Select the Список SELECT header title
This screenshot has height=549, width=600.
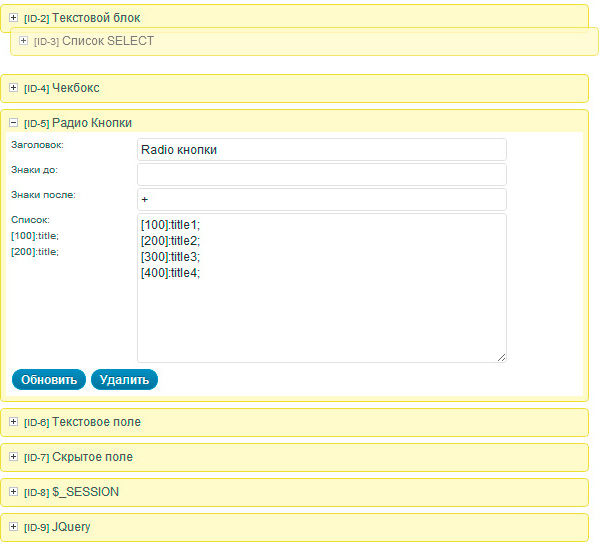pyautogui.click(x=108, y=41)
